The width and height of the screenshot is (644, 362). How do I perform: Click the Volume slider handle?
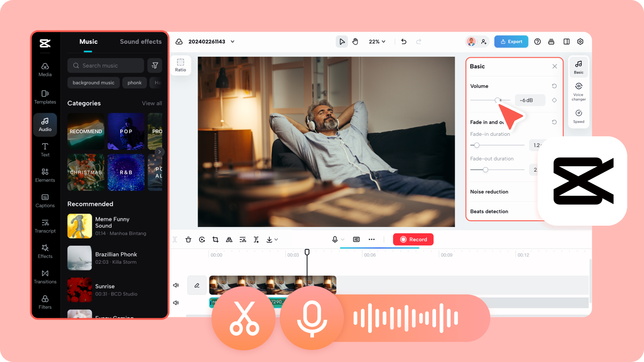497,100
